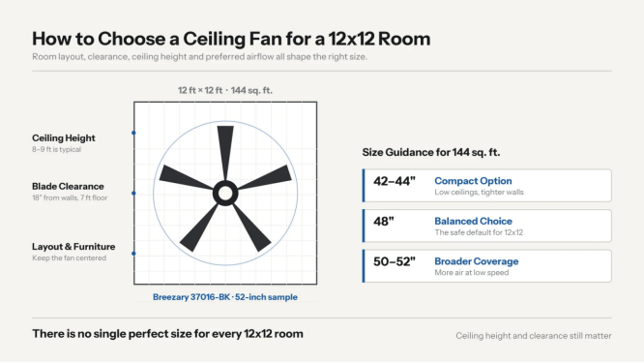Click the upper-right fan blade

point(265,177)
